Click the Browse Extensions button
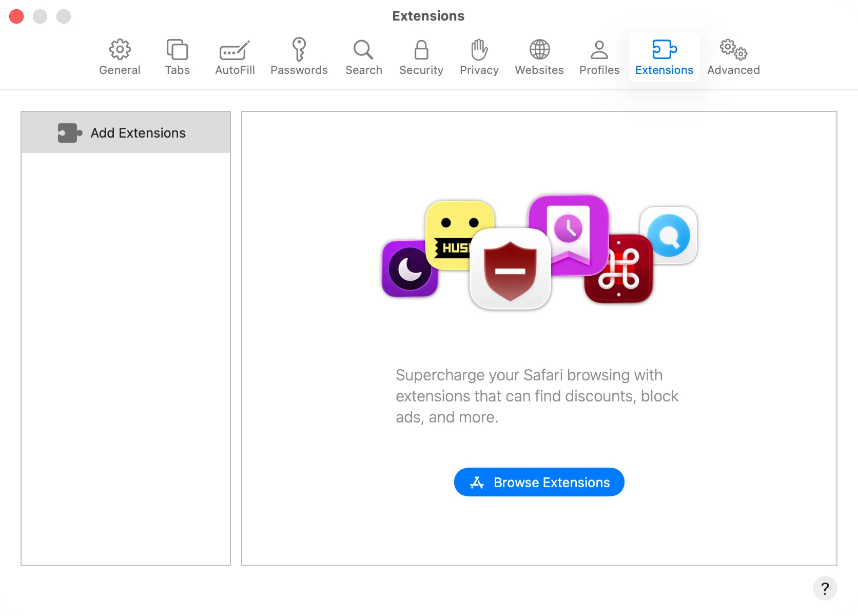Viewport: 858px width, 616px height. tap(539, 482)
